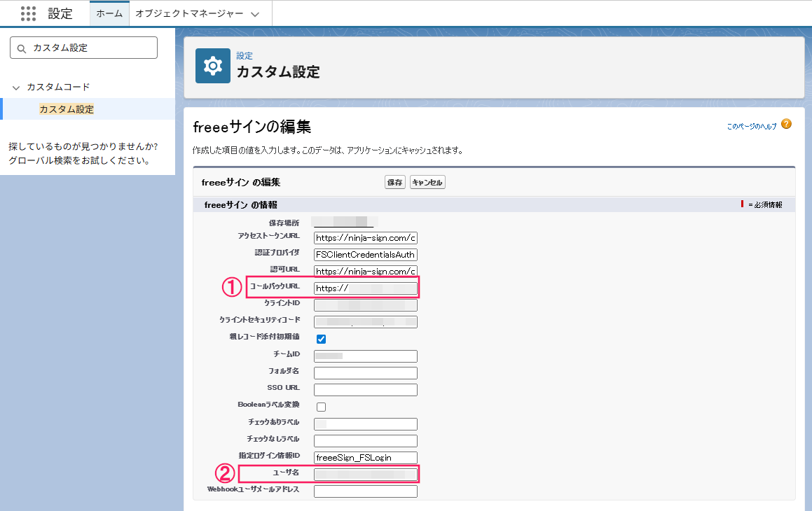
Task: Click the クライアントセキュリティコード input field
Action: (365, 322)
